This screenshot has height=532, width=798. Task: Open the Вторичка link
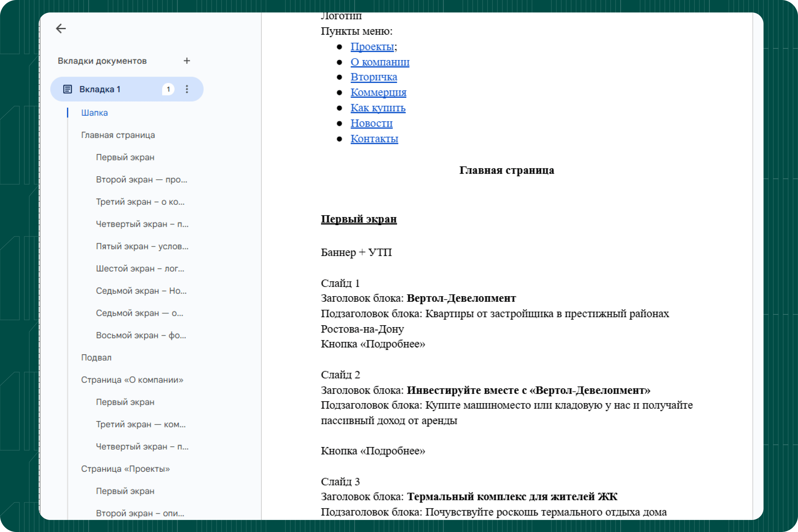[374, 77]
